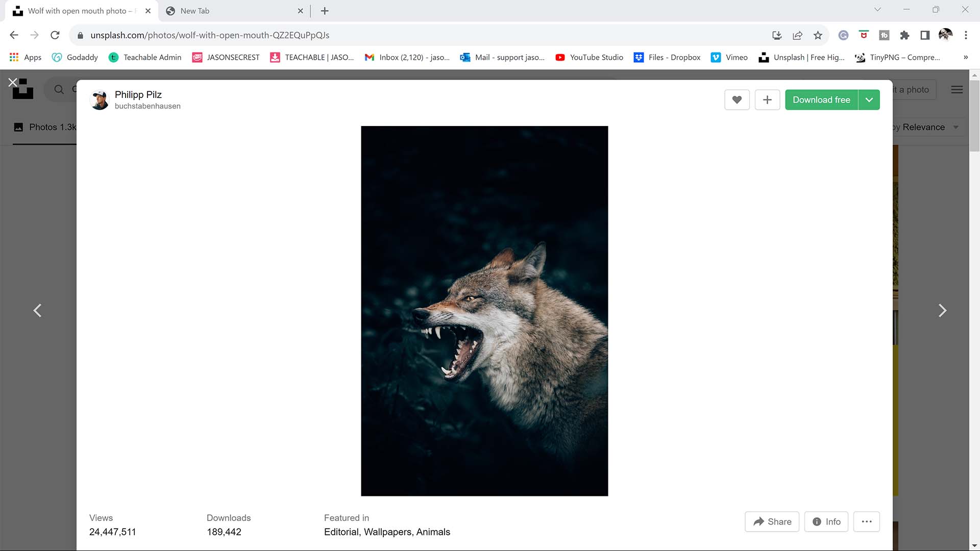
Task: Open the Apps bookmark shortcut
Action: (x=26, y=58)
